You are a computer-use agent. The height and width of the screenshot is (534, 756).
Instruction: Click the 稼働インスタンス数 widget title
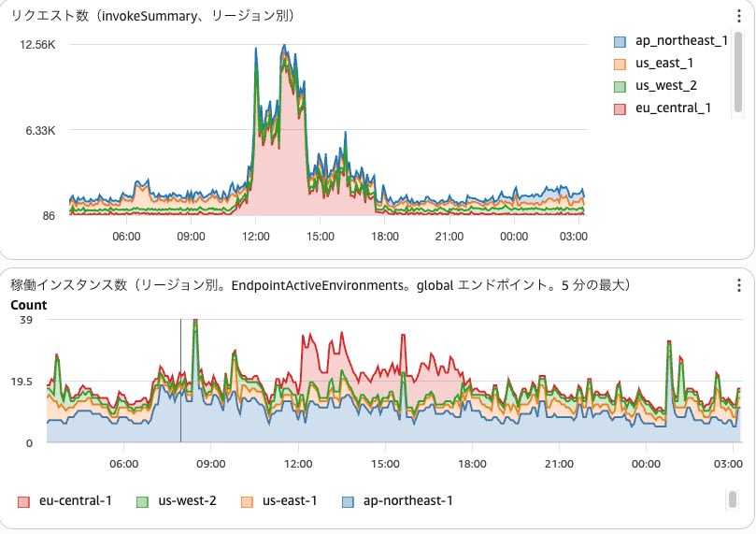tap(321, 285)
